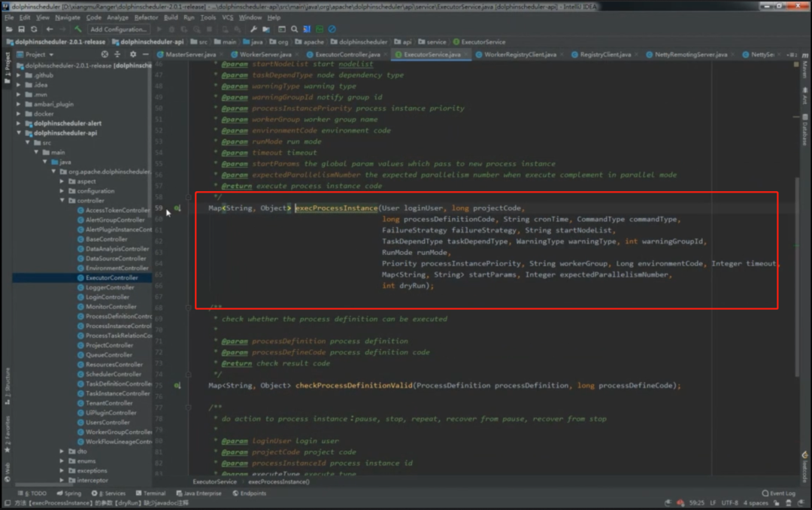Image resolution: width=812 pixels, height=510 pixels.
Task: Hide the Project panel with minus icon
Action: (x=146, y=54)
